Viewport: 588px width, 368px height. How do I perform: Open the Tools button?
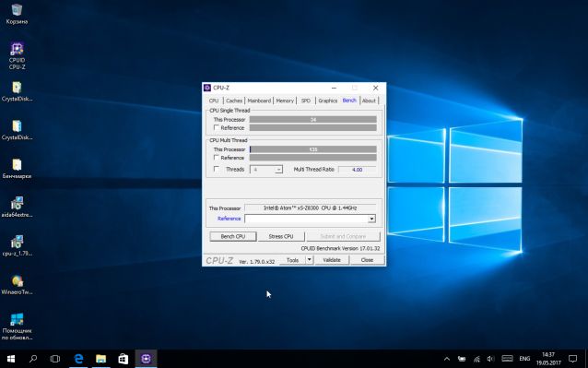pyautogui.click(x=292, y=259)
